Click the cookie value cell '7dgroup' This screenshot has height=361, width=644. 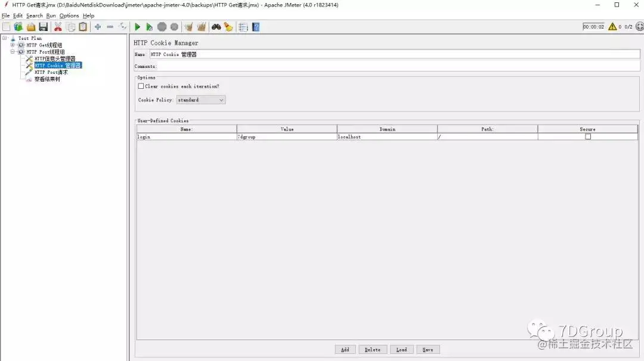[x=287, y=136]
